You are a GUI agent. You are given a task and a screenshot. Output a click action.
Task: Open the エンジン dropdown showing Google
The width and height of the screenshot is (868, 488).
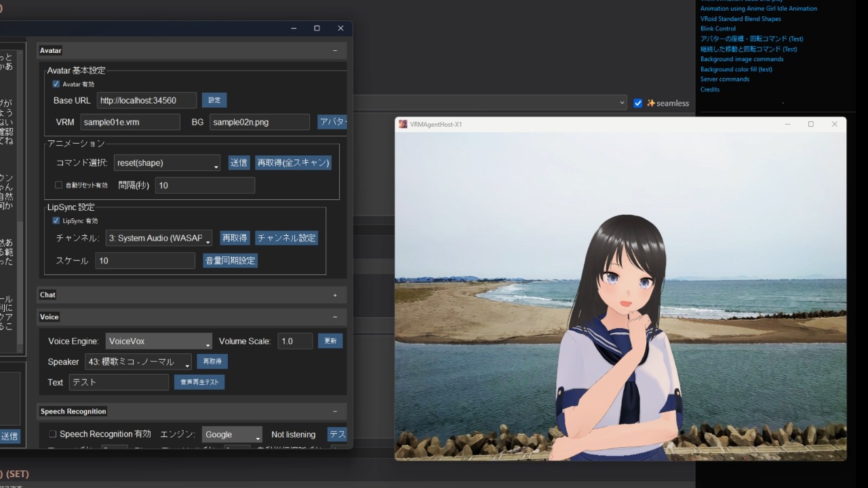coord(232,434)
